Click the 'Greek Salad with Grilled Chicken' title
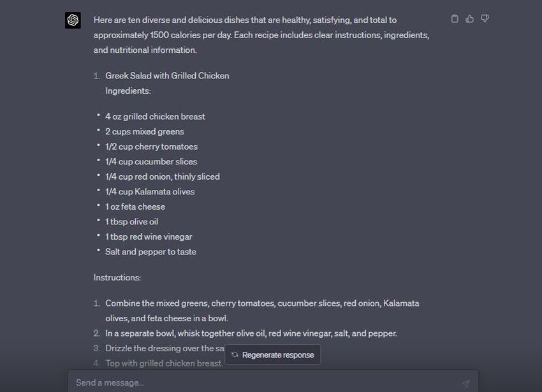The height and width of the screenshot is (392, 542). pyautogui.click(x=167, y=76)
